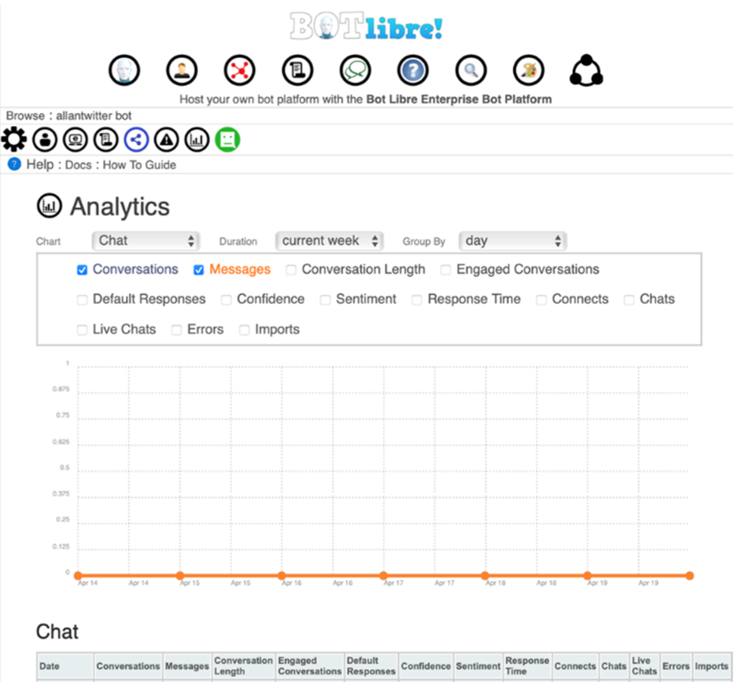The height and width of the screenshot is (700, 746).
Task: Expand the Duration dropdown showing current week
Action: (x=329, y=241)
